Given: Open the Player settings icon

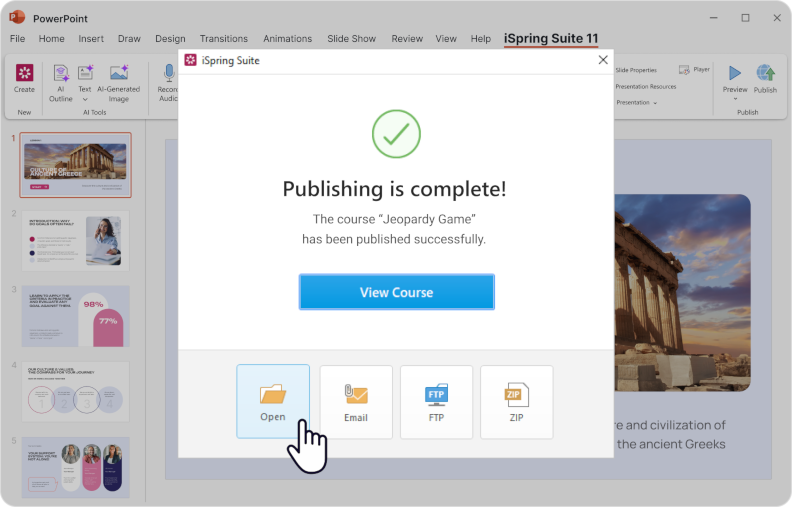Looking at the screenshot, I should click(x=684, y=70).
